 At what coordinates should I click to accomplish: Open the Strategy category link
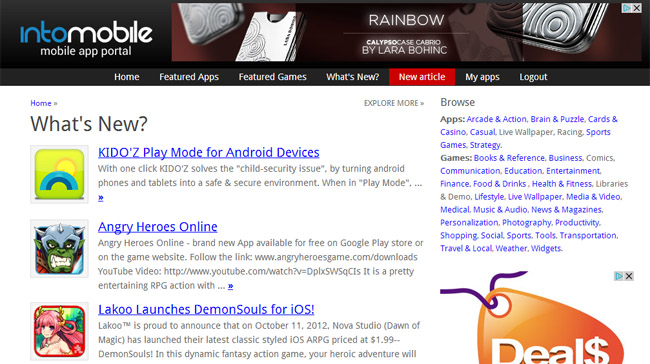click(485, 145)
